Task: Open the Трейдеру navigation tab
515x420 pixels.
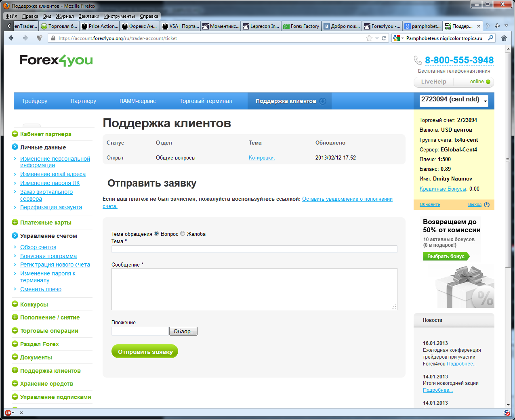Action: (x=35, y=101)
